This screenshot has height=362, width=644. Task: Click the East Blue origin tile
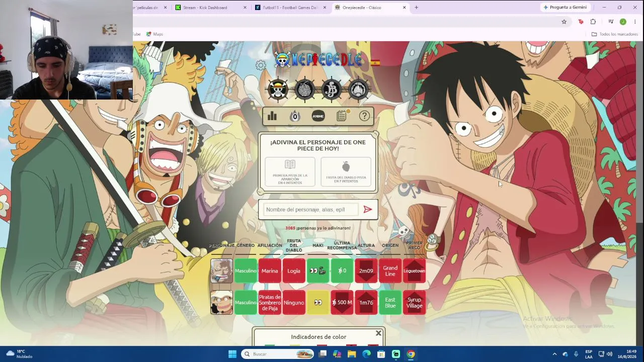click(390, 303)
